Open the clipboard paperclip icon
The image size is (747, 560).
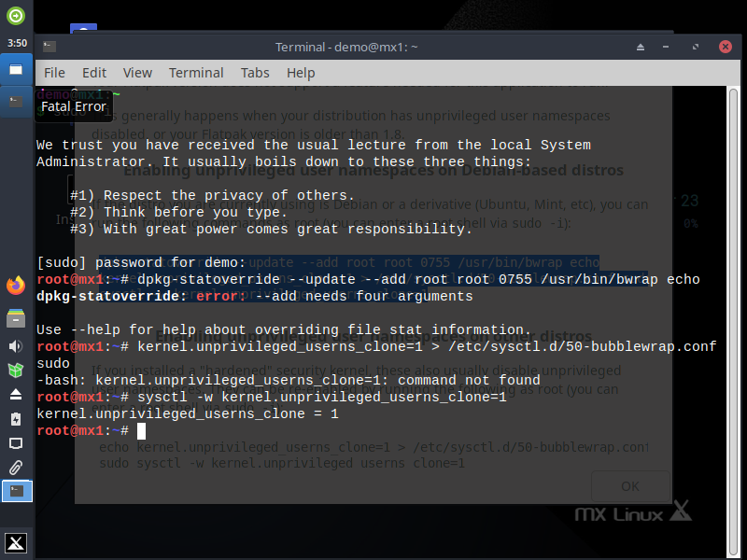coord(16,468)
